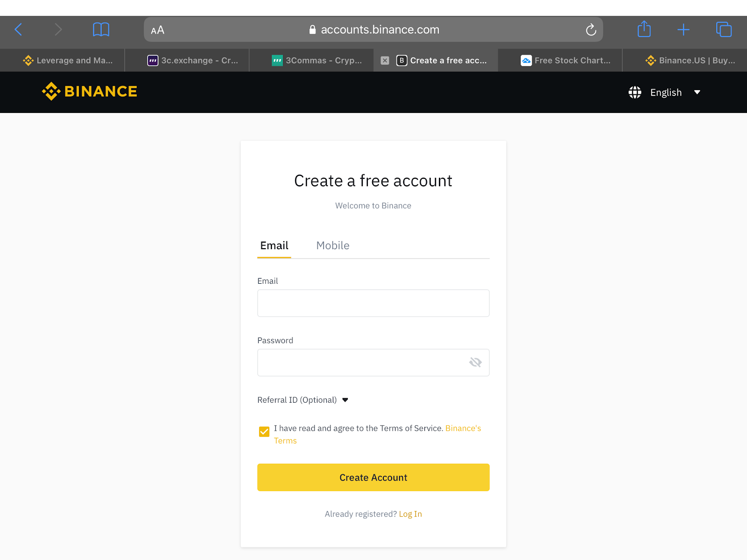
Task: Show all tabs overview icon
Action: coord(724,29)
